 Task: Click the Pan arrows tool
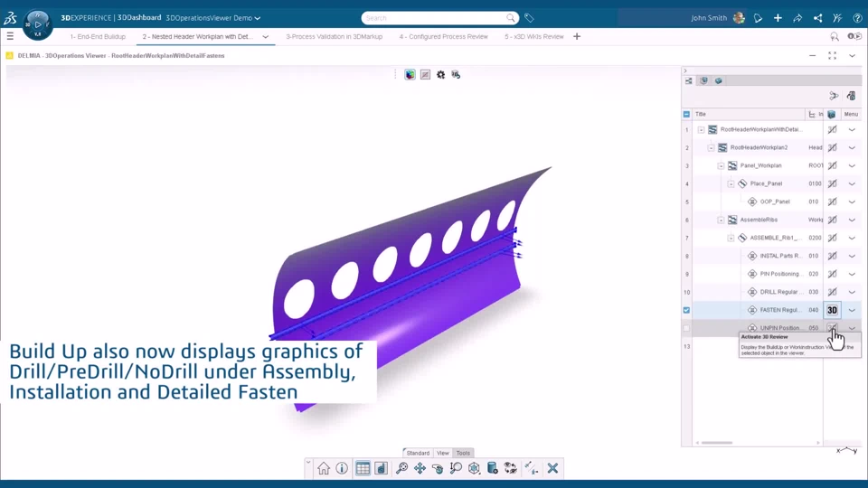(420, 468)
